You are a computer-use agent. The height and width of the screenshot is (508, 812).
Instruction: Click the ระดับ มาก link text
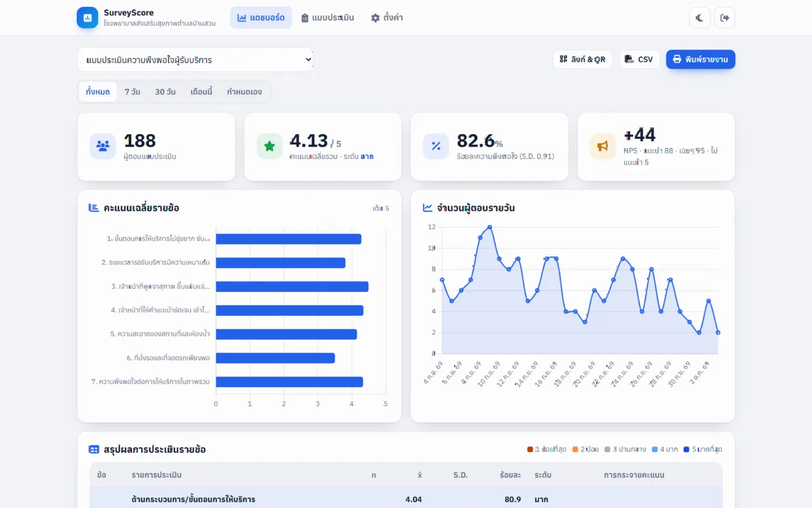(x=367, y=156)
